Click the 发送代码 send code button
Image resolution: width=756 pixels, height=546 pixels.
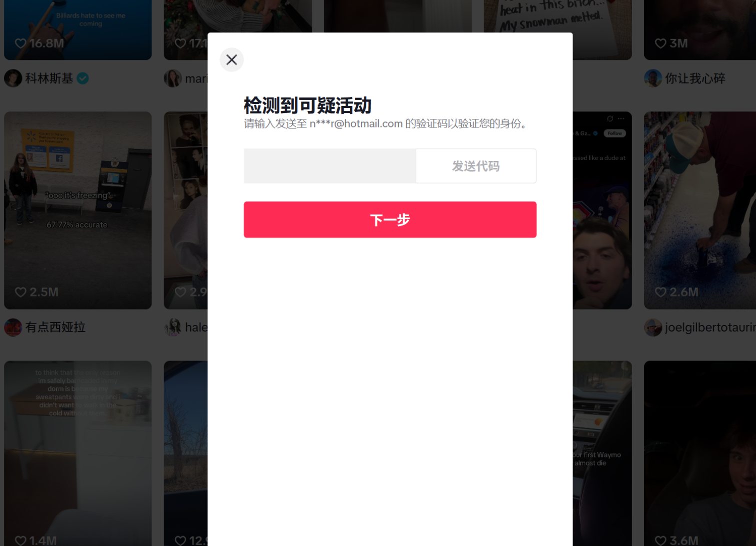click(x=476, y=166)
